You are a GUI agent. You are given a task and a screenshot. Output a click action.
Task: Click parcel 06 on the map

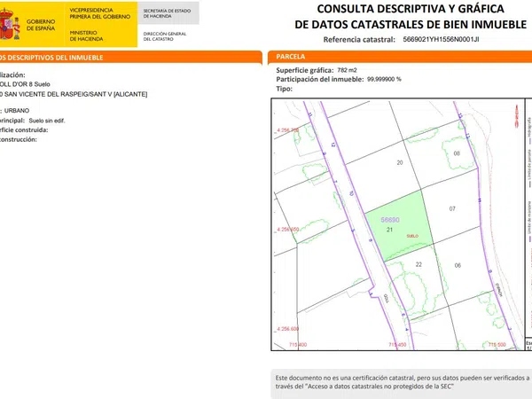(458, 265)
